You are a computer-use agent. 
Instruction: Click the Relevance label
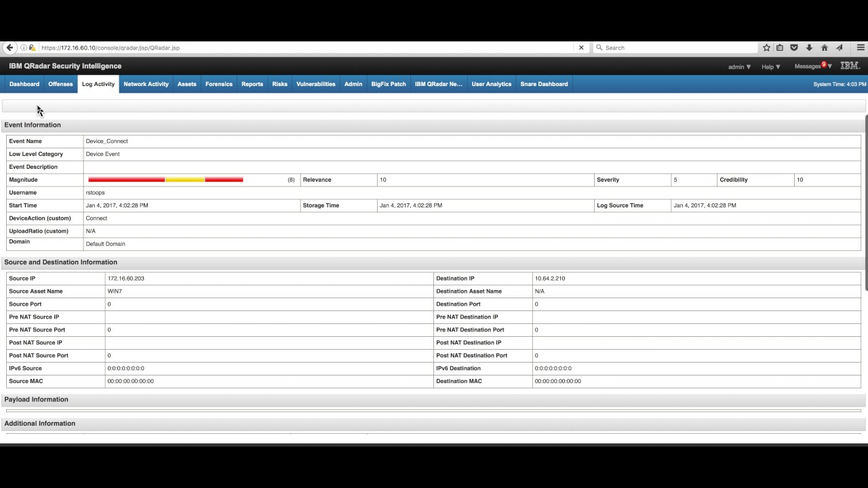317,180
